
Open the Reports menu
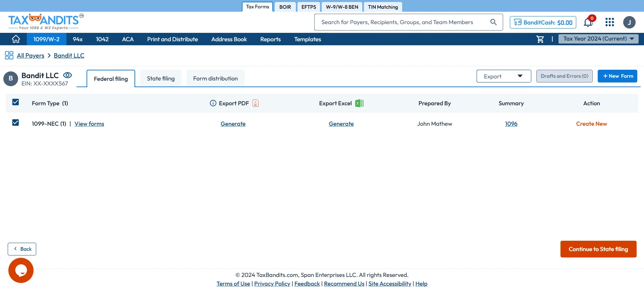click(x=270, y=39)
